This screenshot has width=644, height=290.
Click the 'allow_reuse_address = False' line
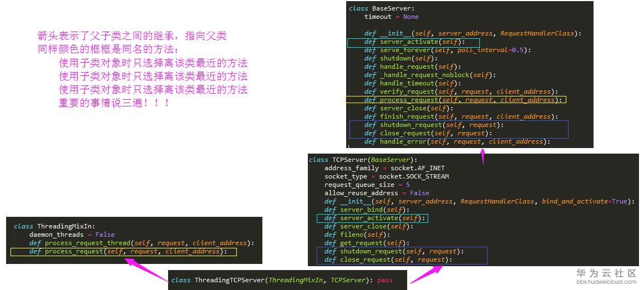point(377,193)
